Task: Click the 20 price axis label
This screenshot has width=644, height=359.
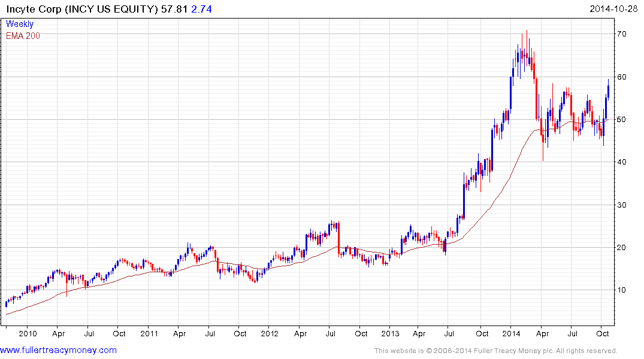Action: (x=621, y=247)
